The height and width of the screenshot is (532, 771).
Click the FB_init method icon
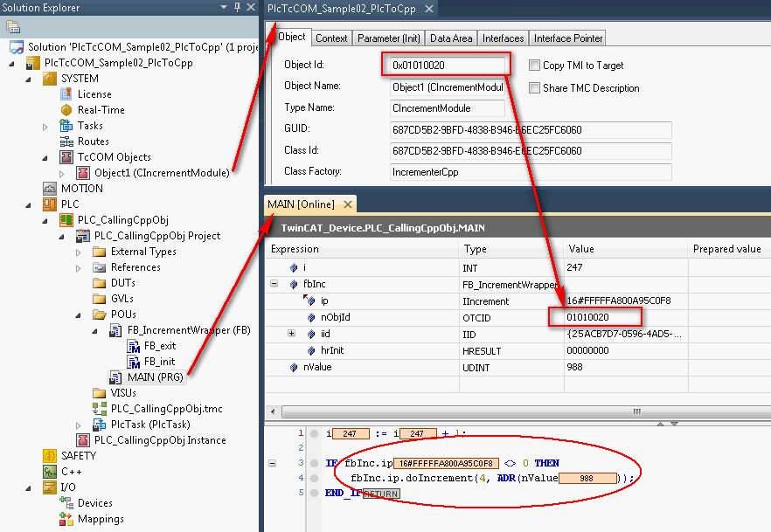pos(133,362)
